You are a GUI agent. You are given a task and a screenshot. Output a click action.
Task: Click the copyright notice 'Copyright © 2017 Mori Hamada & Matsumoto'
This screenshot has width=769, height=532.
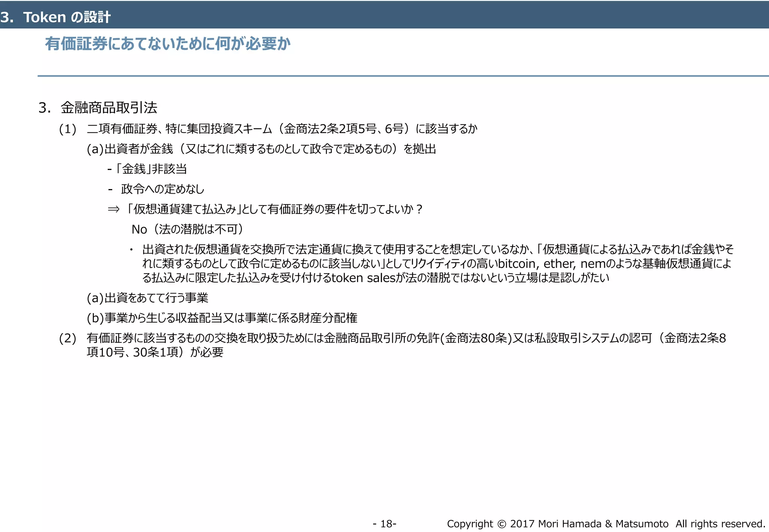pyautogui.click(x=558, y=524)
